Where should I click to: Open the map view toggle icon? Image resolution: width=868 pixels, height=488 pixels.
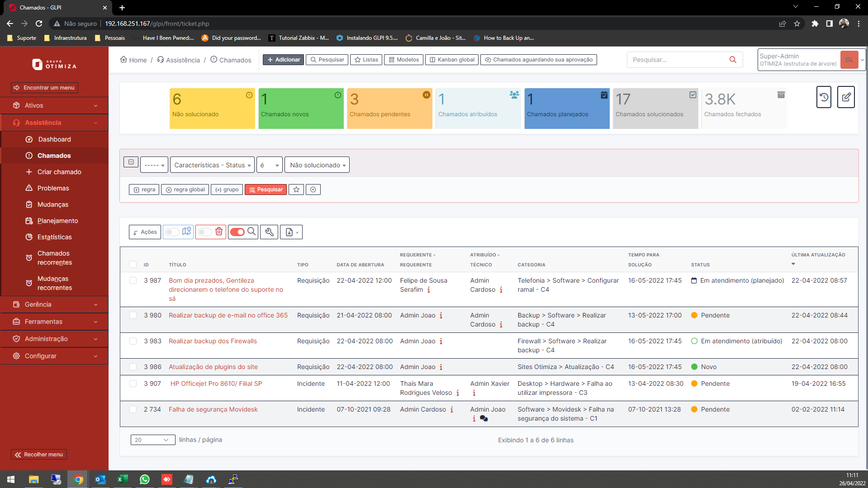186,232
